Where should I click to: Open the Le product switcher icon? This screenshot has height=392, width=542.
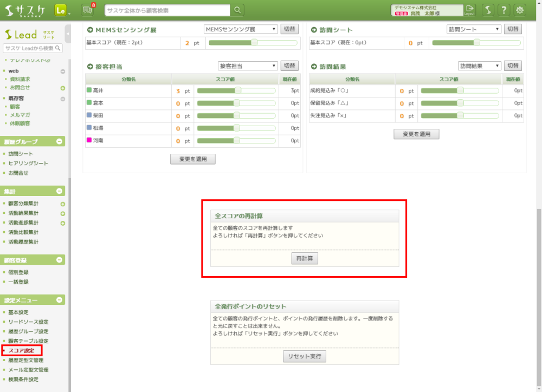(x=61, y=10)
